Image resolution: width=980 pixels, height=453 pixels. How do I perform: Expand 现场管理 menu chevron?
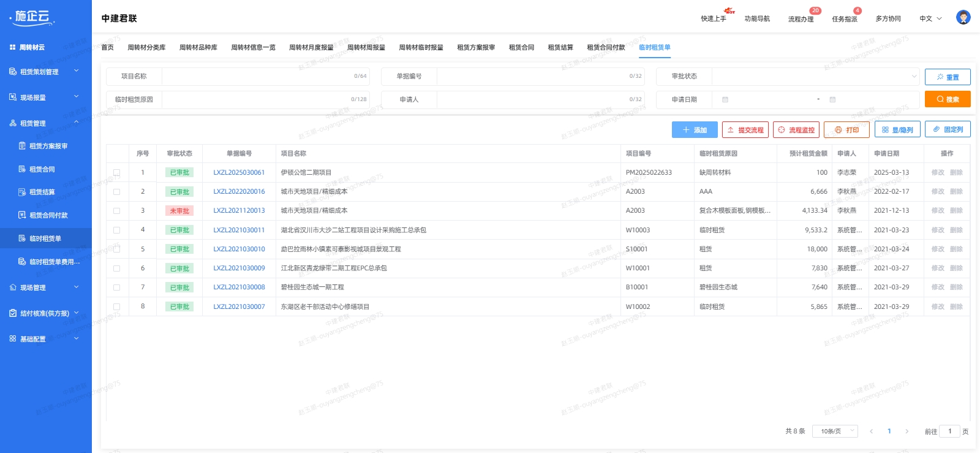pyautogui.click(x=77, y=287)
